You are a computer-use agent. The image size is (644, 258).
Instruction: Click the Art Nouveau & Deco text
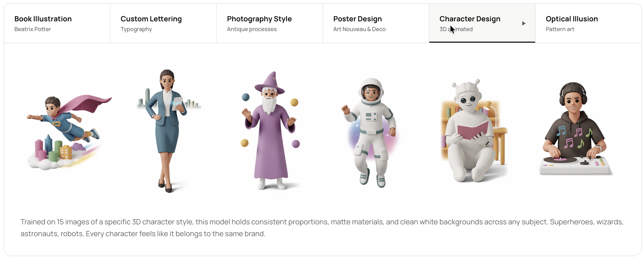point(359,29)
